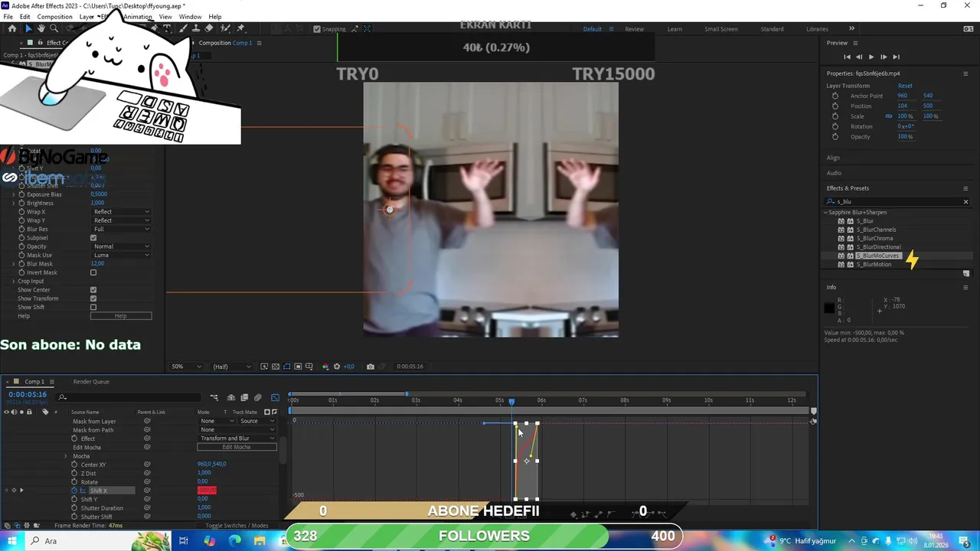The image size is (980, 551).
Task: Toggle scale constrain proportions link
Action: 889,116
